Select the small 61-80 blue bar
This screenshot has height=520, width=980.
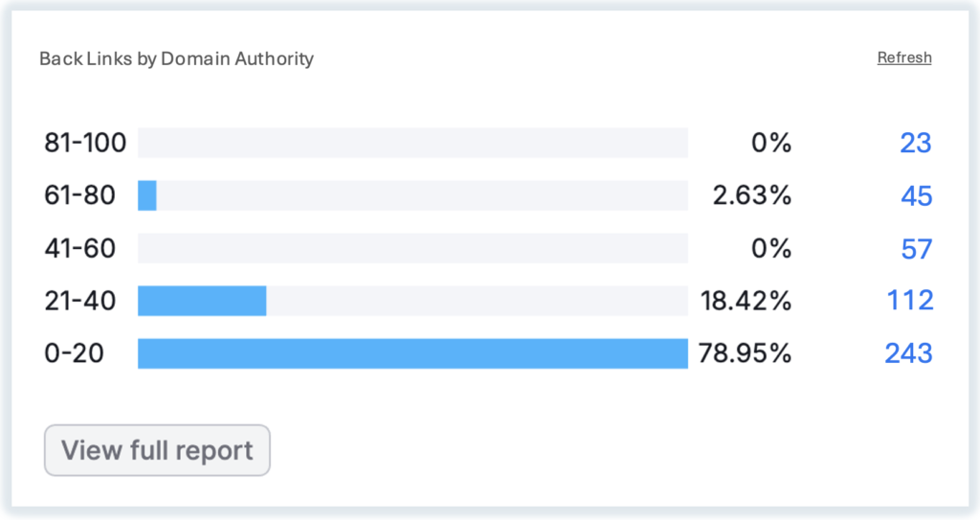[x=146, y=196]
